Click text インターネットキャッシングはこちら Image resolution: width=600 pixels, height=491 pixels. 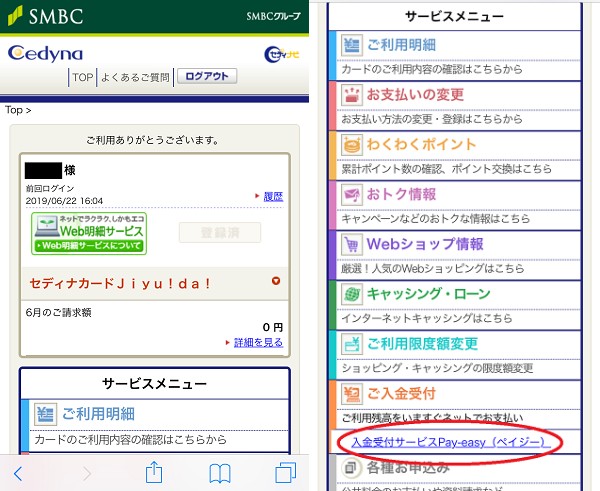coord(427,318)
